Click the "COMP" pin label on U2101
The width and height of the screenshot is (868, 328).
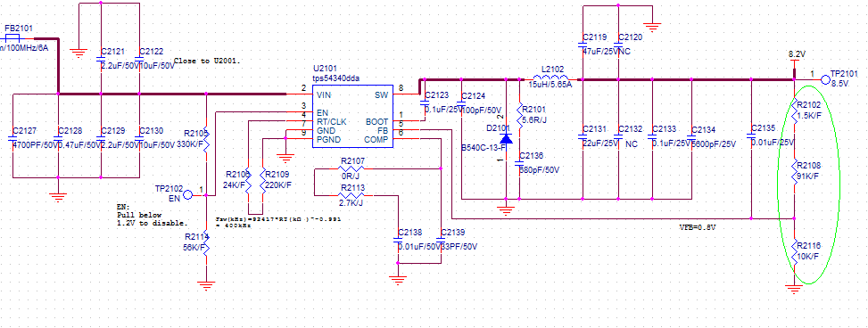(377, 139)
